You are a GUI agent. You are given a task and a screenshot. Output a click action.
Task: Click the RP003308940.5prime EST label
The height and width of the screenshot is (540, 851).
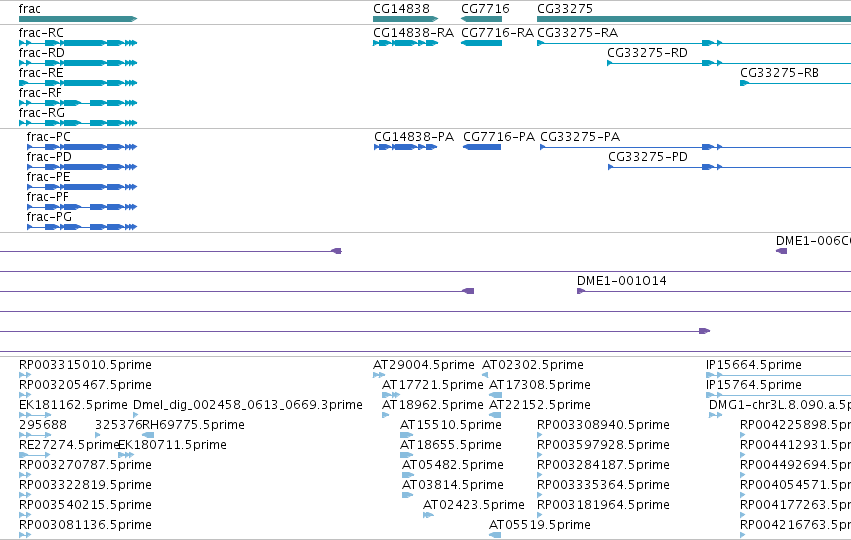(x=603, y=425)
